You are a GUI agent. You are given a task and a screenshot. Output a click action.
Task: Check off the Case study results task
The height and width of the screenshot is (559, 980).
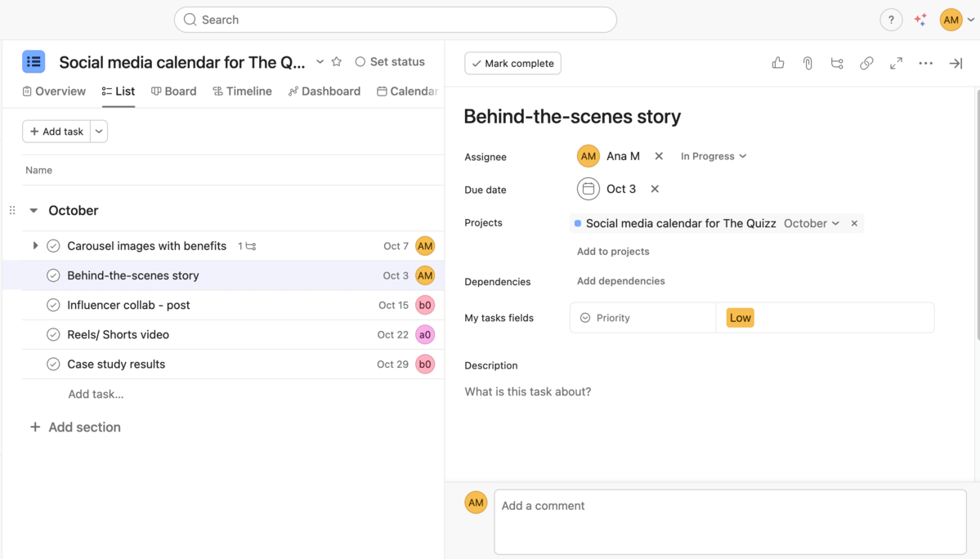click(52, 364)
